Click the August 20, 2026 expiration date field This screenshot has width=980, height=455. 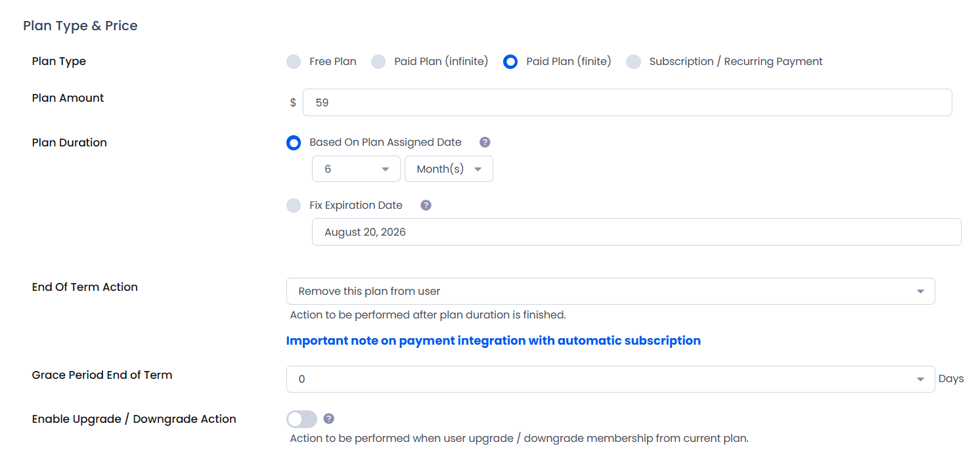coord(636,232)
